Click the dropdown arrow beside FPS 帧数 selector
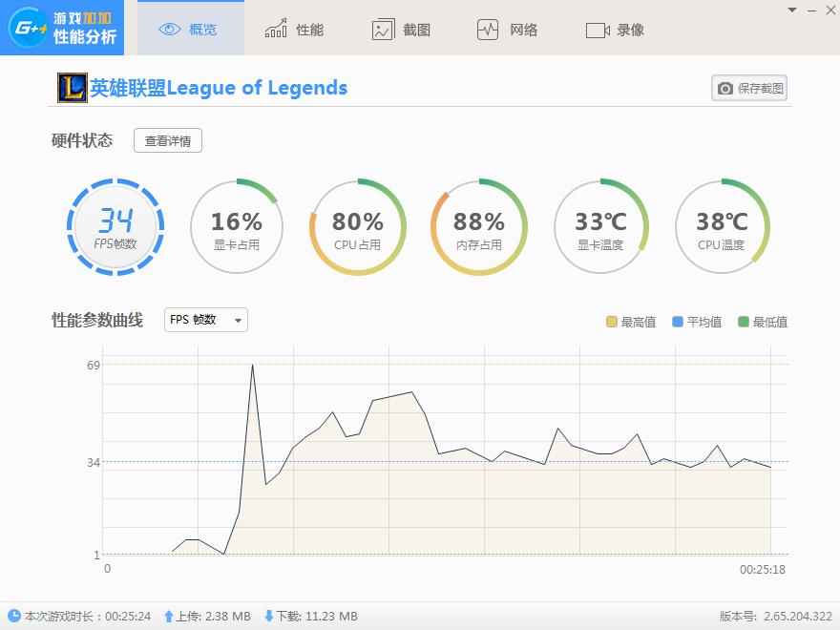 (x=236, y=320)
